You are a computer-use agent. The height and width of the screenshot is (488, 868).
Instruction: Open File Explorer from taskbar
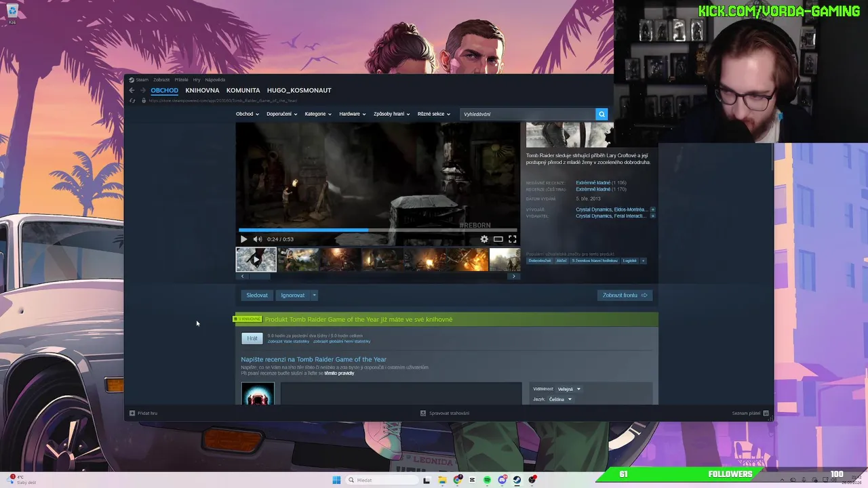(x=442, y=480)
